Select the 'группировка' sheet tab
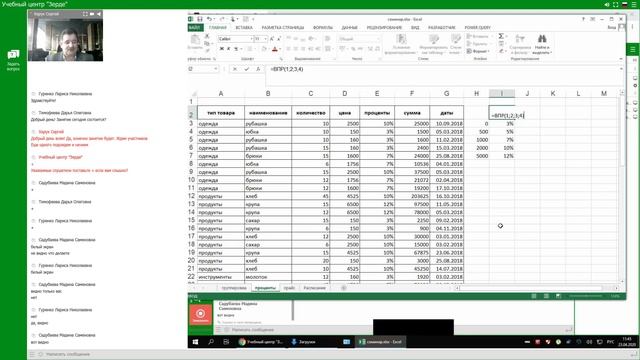The height and width of the screenshot is (360, 640). click(234, 288)
